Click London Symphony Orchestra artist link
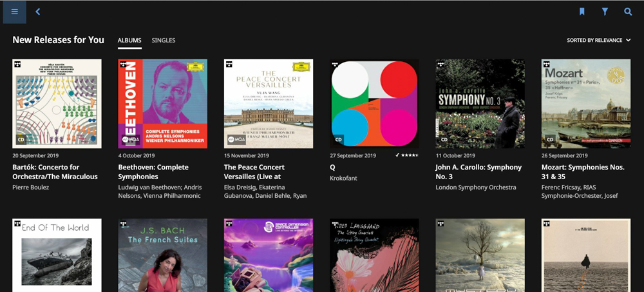This screenshot has width=644, height=292. click(x=475, y=188)
